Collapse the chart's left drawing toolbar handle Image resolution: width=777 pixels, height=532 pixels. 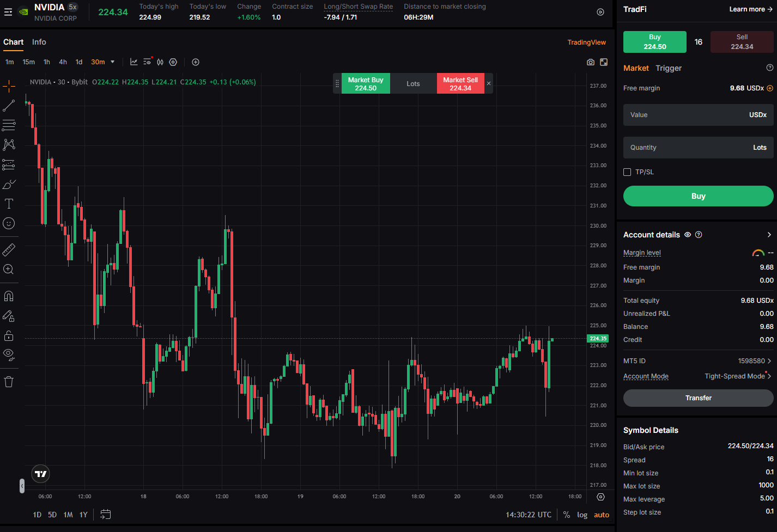click(22, 486)
